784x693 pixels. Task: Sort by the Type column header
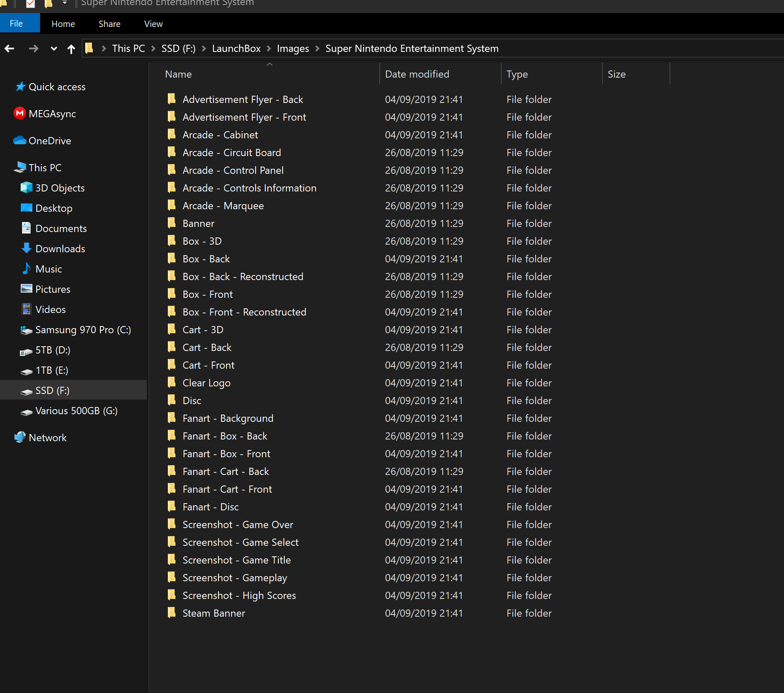[x=552, y=74]
